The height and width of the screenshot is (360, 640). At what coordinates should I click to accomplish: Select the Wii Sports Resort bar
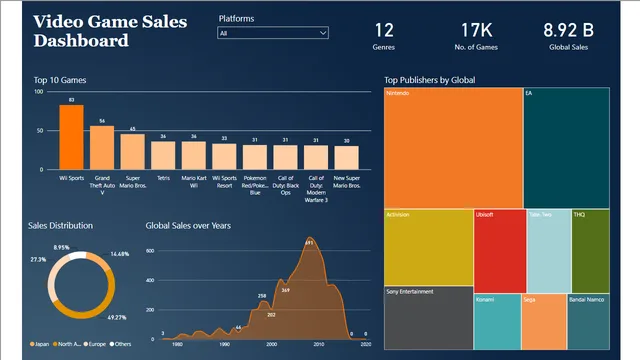pos(224,157)
